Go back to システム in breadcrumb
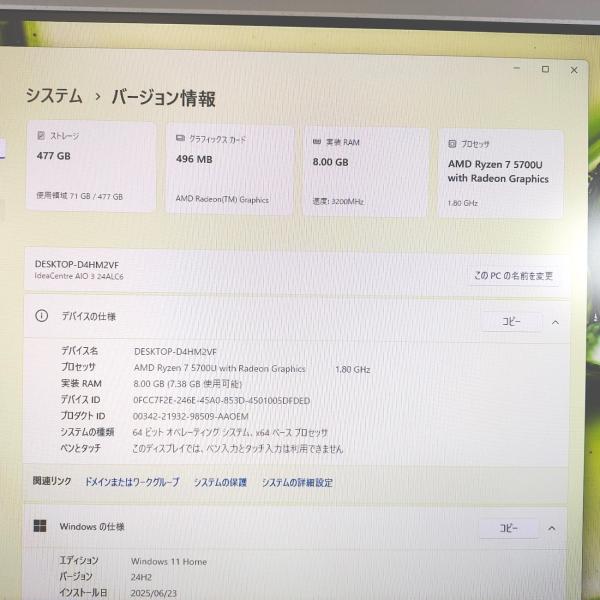 coord(54,95)
